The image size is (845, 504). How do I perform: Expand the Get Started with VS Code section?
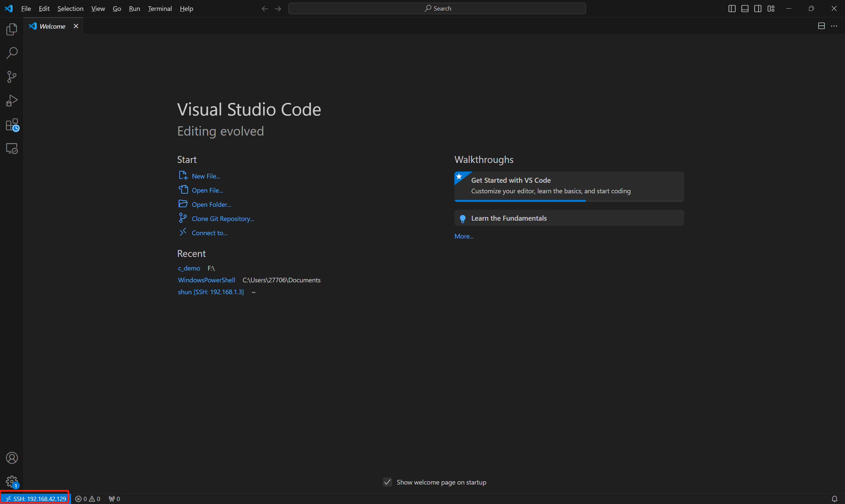[569, 185]
